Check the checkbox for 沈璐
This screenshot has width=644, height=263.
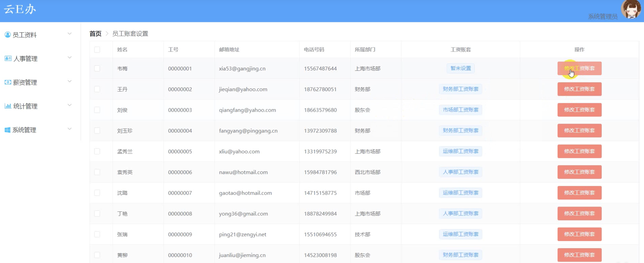point(97,193)
